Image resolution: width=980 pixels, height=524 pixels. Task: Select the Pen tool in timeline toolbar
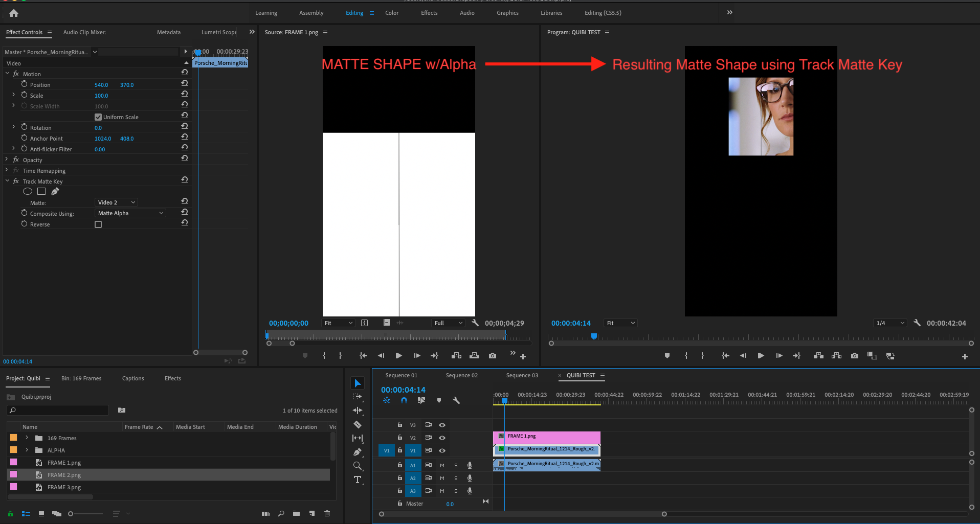click(x=358, y=452)
